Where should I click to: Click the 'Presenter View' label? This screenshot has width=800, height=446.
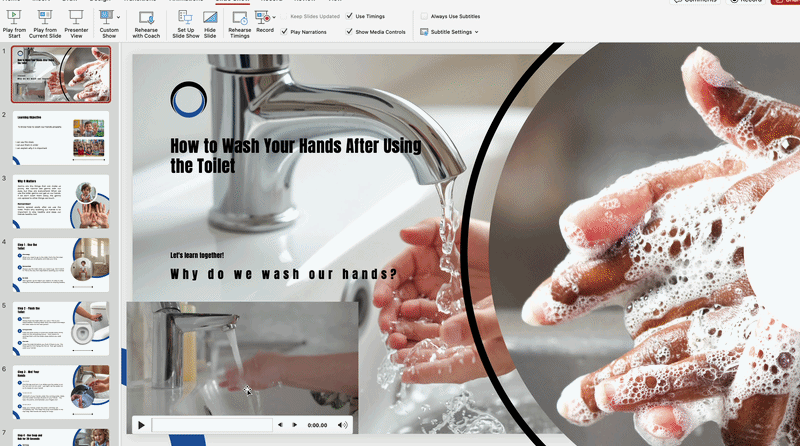(76, 33)
